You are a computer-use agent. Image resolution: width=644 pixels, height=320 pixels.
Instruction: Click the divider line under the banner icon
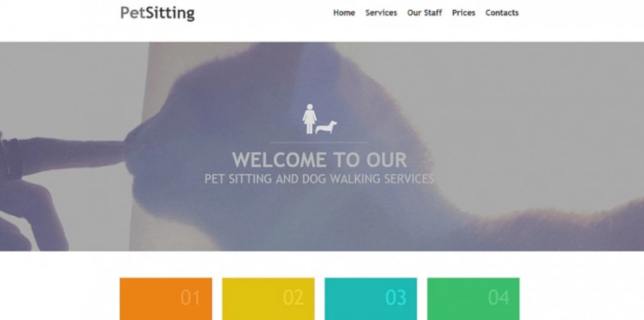(320, 142)
